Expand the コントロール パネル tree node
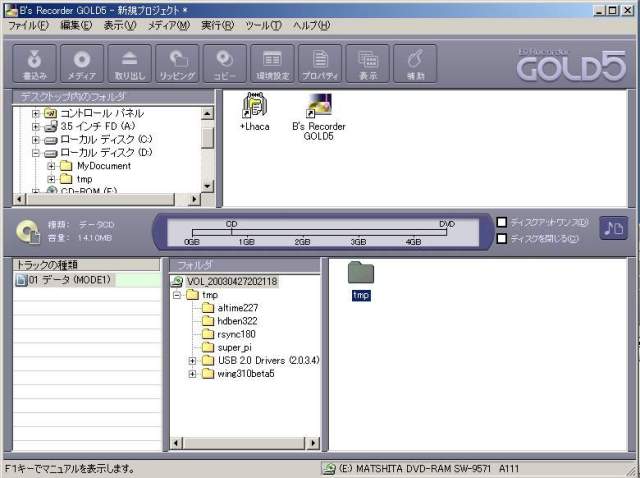The height and width of the screenshot is (478, 640). tap(36, 113)
